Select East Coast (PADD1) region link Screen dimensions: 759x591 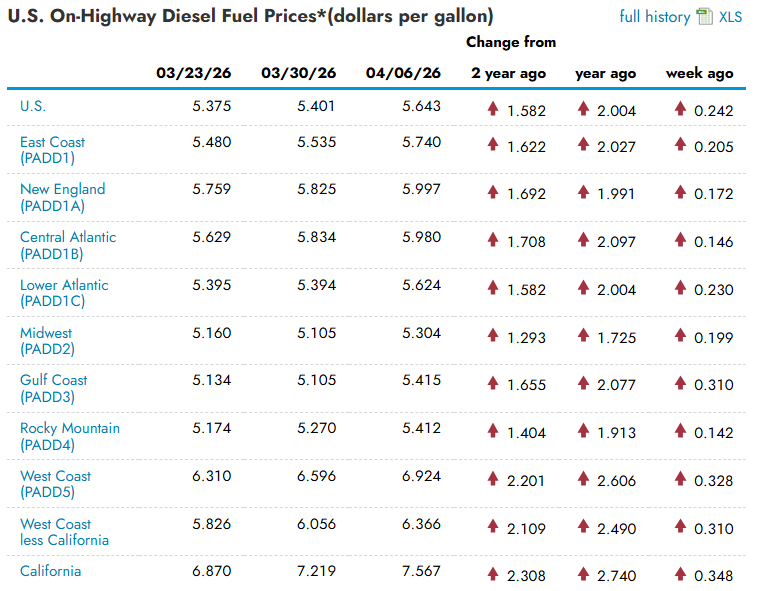52,149
